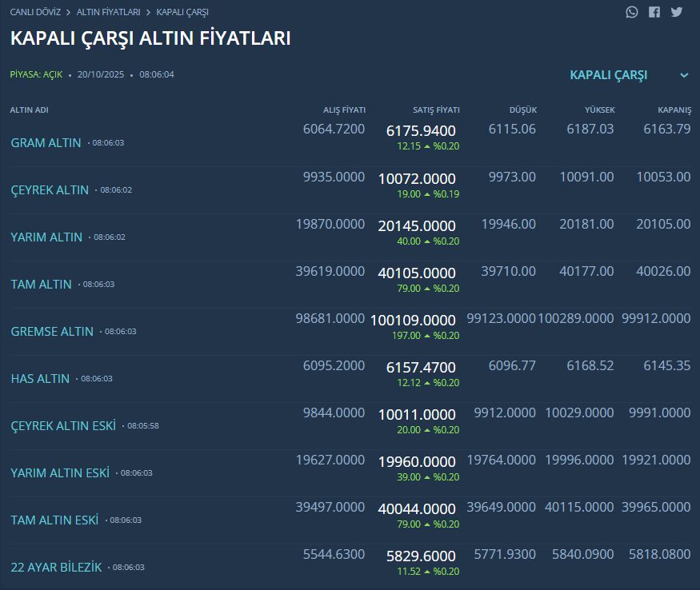
Task: Select Yarım Altın row link
Action: tap(46, 237)
